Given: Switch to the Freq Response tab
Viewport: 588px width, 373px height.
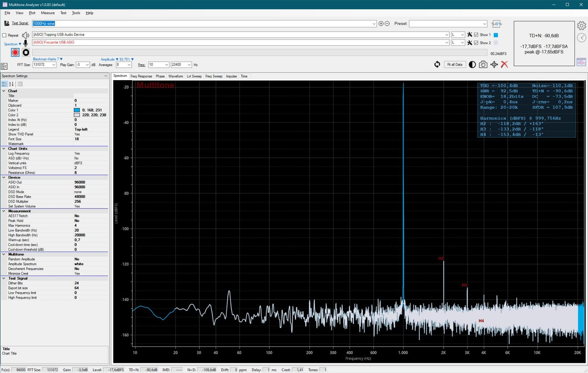Looking at the screenshot, I should click(141, 76).
